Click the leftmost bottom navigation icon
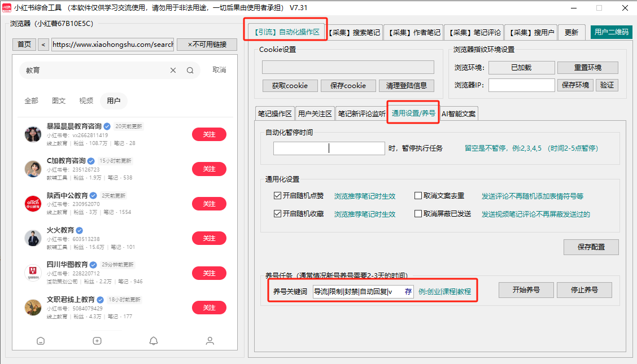637x364 pixels. [40, 341]
